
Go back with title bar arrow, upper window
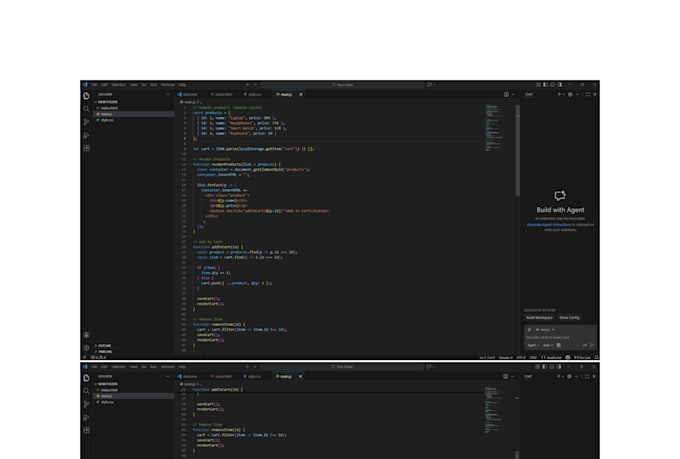point(247,85)
